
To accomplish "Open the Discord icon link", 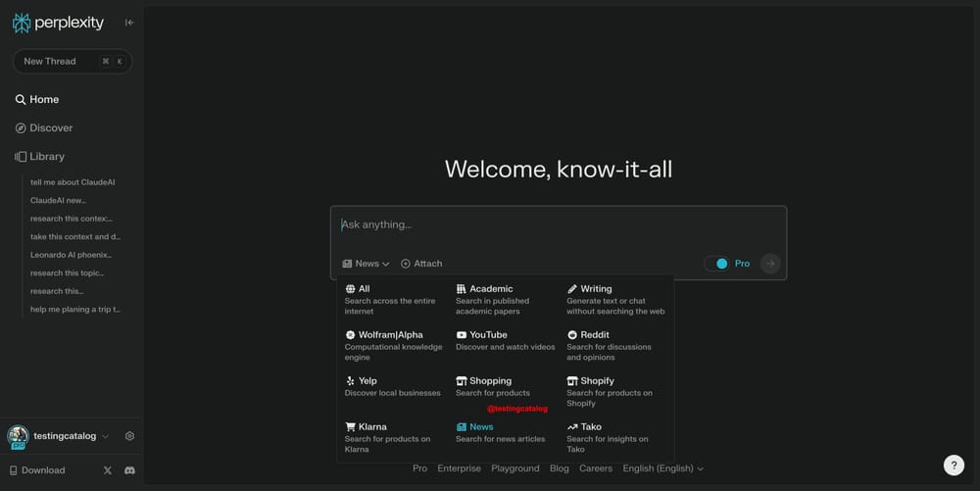I will click(x=129, y=470).
